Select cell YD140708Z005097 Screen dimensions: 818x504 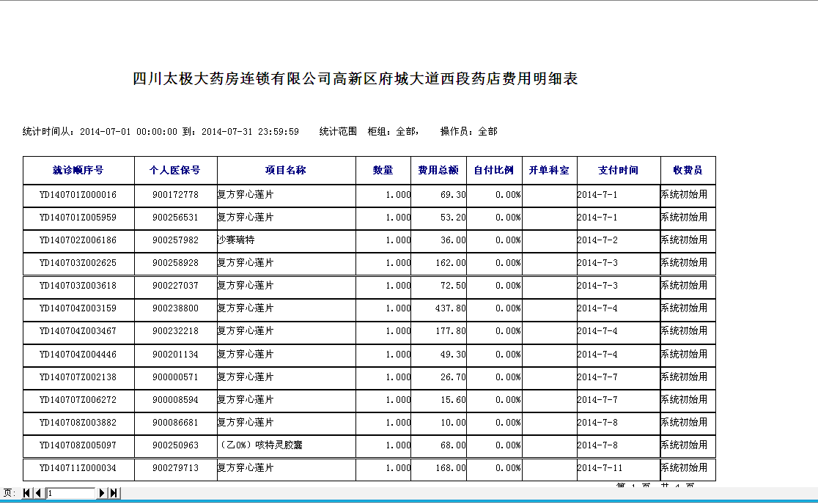[78, 445]
